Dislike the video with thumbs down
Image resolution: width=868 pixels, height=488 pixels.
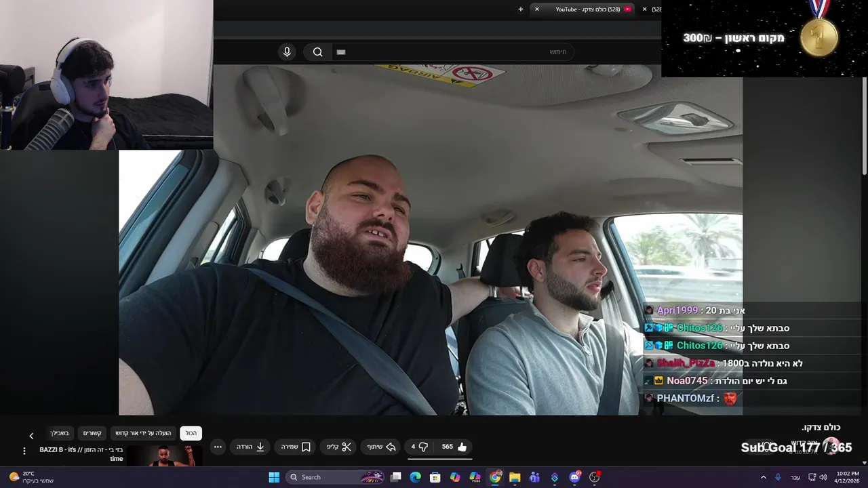[419, 447]
